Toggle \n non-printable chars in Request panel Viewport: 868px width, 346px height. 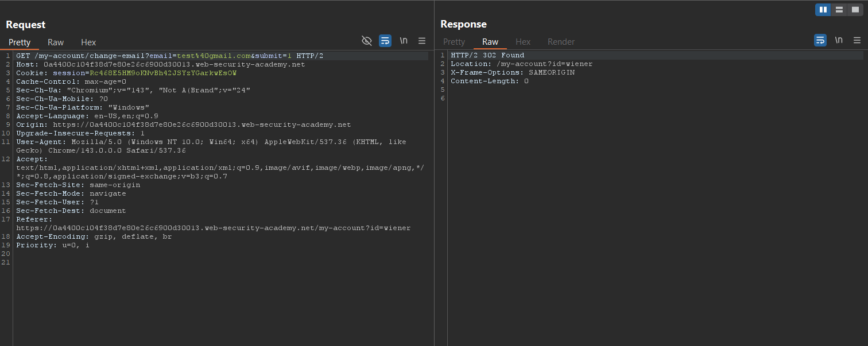[404, 40]
